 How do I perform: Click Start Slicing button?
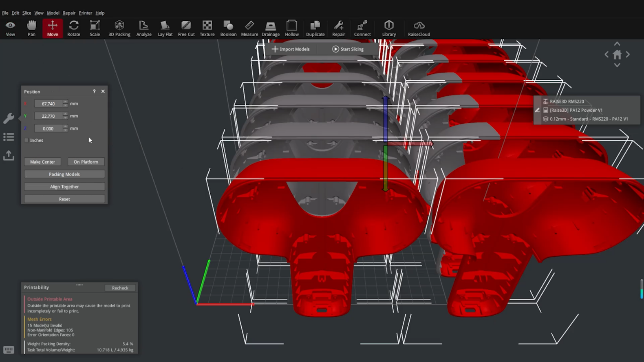(348, 49)
